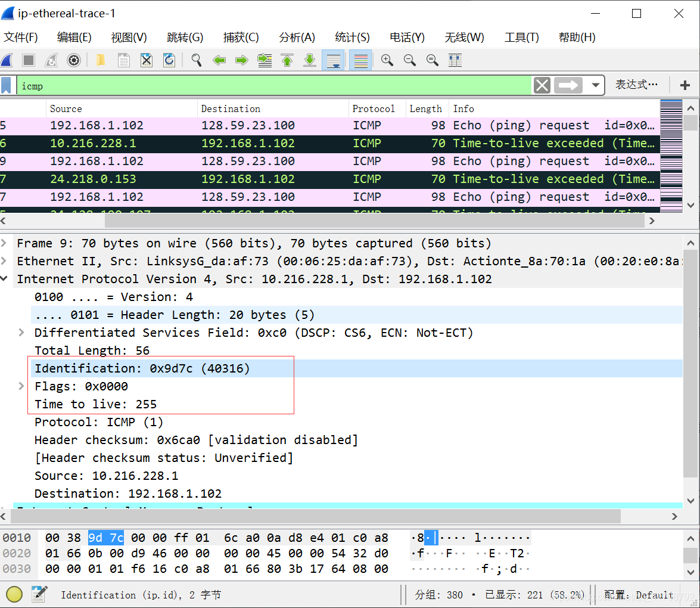The image size is (700, 608).
Task: Toggle packet list colorization
Action: pyautogui.click(x=360, y=60)
